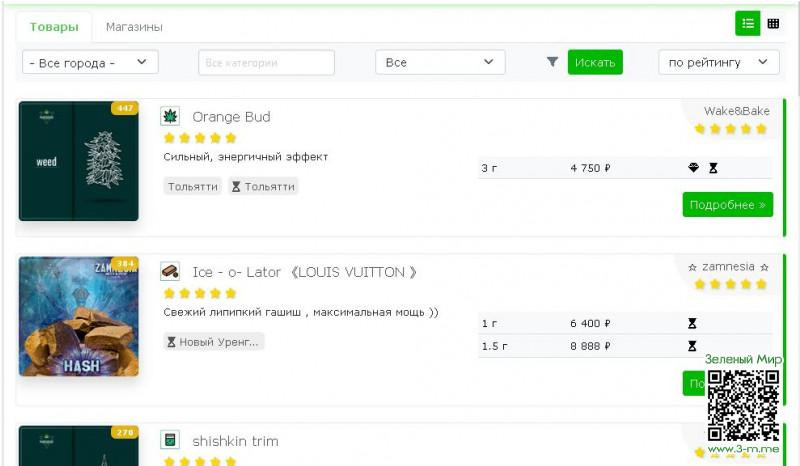
Task: Switch to the Магазины tab
Action: (134, 27)
